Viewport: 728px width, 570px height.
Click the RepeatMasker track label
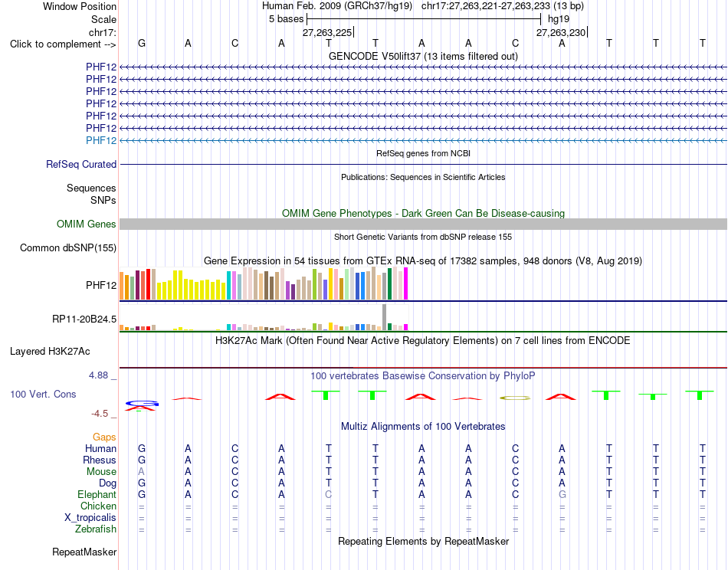pyautogui.click(x=84, y=552)
